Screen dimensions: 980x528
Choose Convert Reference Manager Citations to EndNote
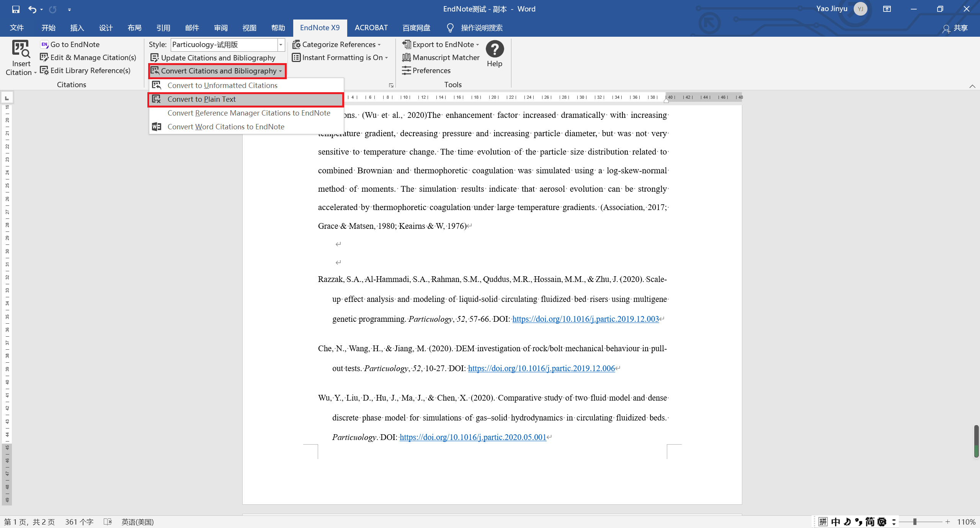pyautogui.click(x=247, y=113)
